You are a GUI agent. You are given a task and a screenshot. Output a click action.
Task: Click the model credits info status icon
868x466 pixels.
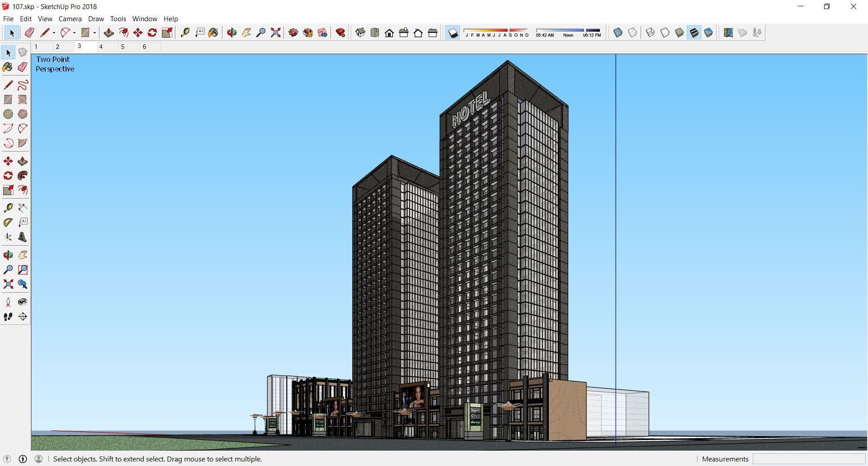23,459
